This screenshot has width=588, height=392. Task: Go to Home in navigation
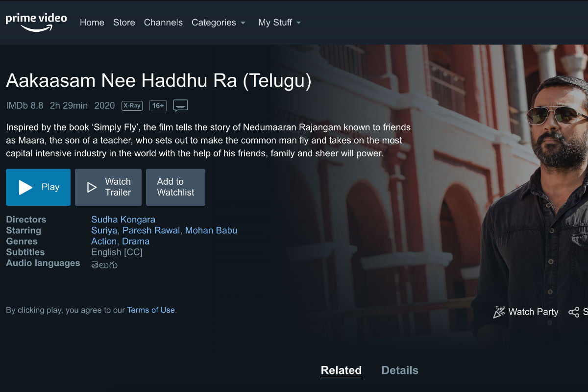(92, 23)
